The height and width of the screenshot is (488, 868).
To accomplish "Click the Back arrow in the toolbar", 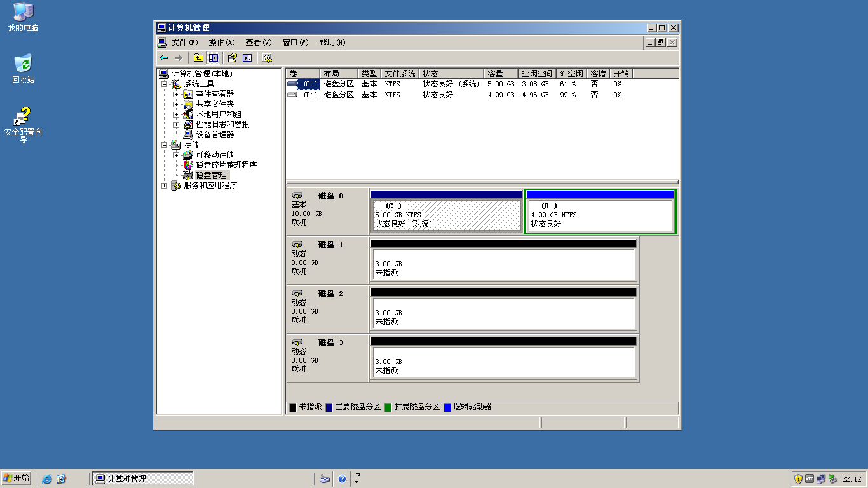I will click(164, 58).
